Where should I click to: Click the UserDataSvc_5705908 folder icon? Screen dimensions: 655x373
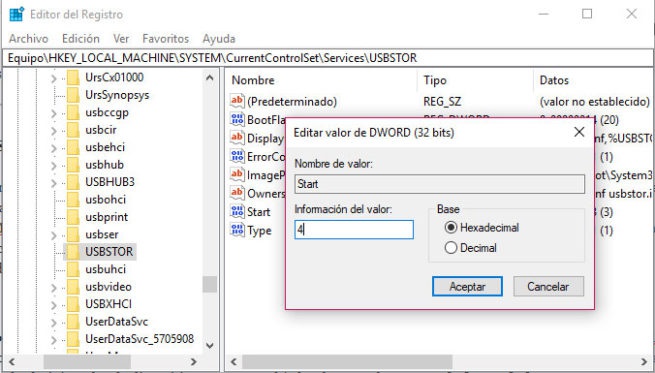pos(73,339)
